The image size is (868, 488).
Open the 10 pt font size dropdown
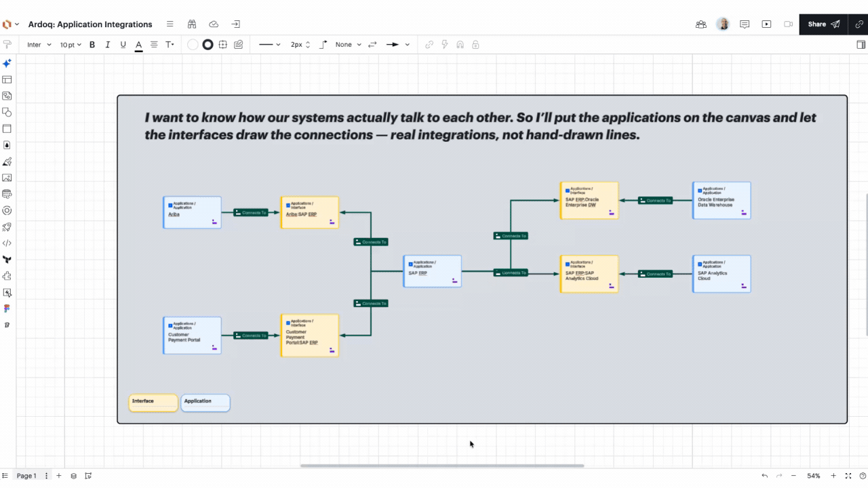[x=71, y=45]
